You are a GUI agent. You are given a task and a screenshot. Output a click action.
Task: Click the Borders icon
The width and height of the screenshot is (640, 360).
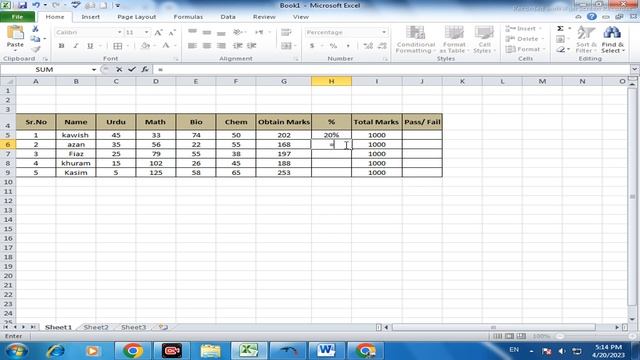118,46
